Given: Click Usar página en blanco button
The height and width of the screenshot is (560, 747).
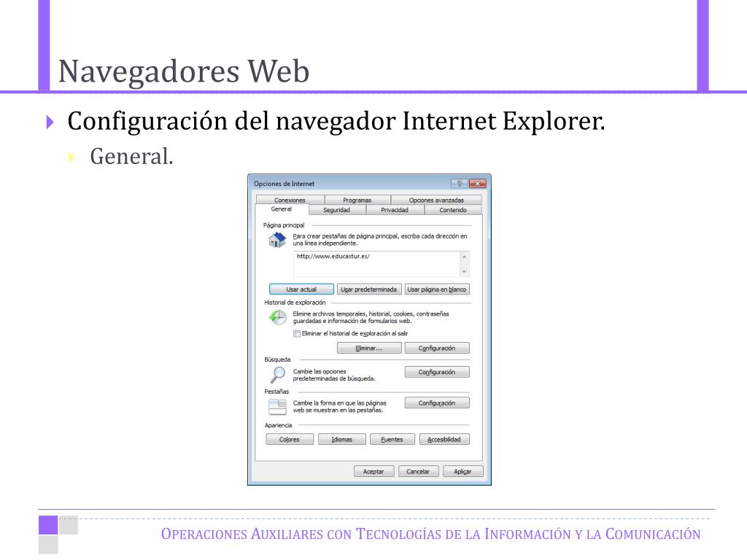Looking at the screenshot, I should coord(437,289).
